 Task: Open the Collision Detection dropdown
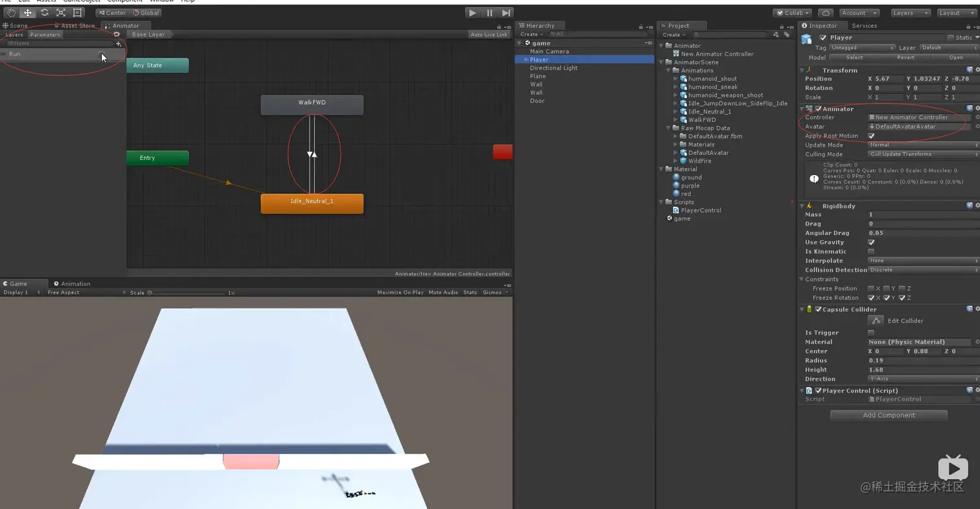[924, 270]
